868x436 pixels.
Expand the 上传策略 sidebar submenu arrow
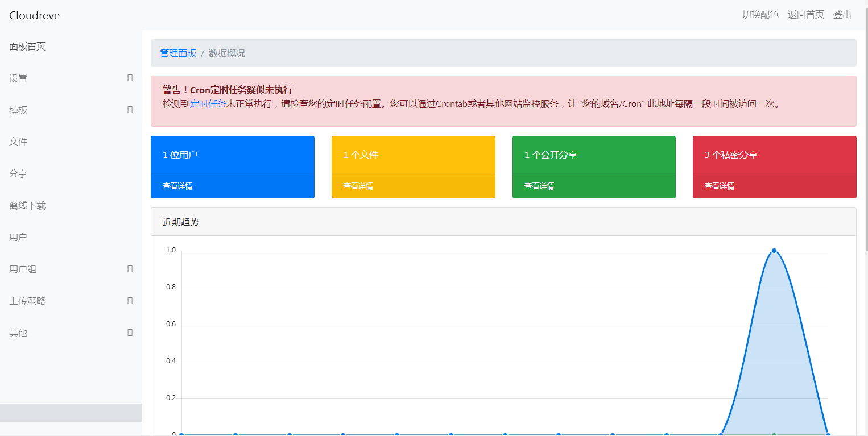[x=130, y=301]
